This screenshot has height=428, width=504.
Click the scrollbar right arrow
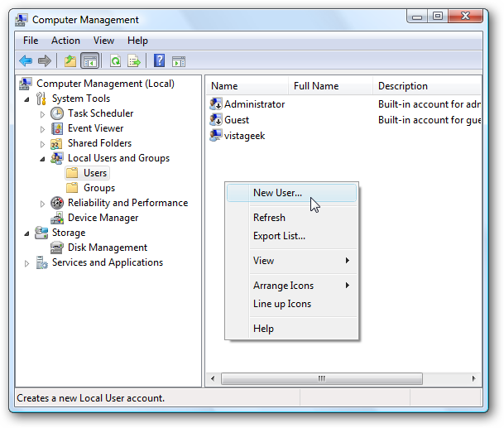(473, 378)
